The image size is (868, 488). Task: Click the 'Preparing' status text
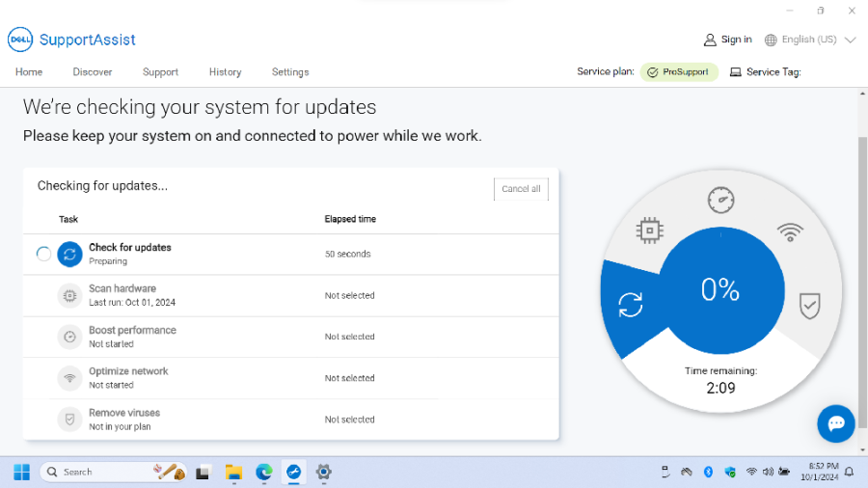click(x=108, y=261)
